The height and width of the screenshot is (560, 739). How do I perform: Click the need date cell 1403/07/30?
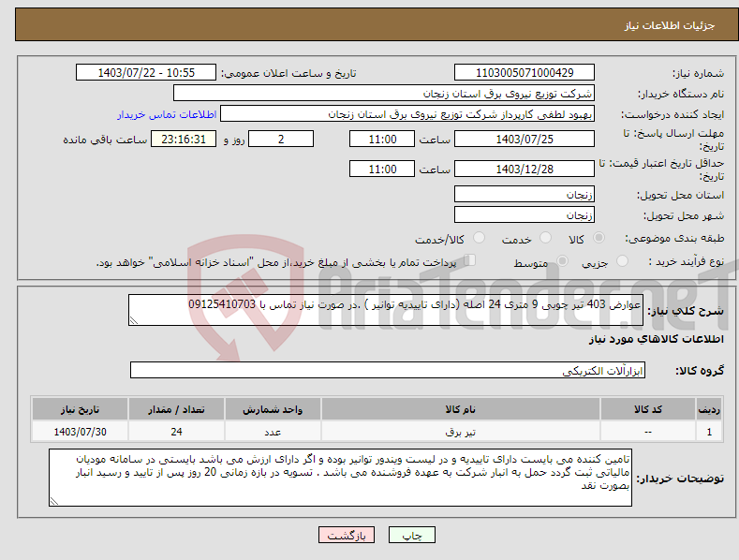(x=81, y=432)
